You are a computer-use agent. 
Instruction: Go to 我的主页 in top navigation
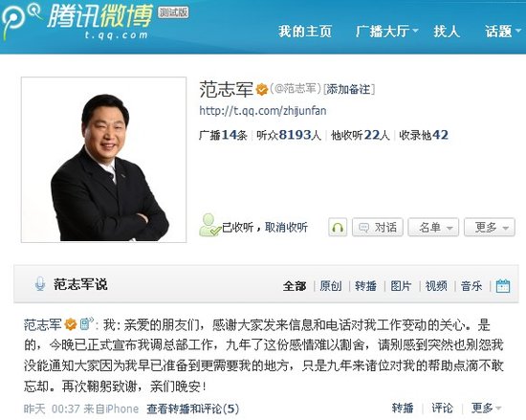tap(305, 32)
